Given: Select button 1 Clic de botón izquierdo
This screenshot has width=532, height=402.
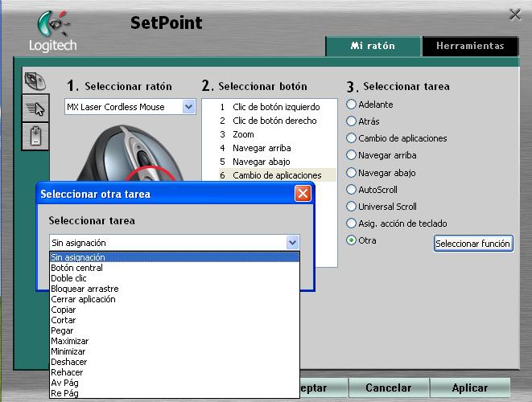Looking at the screenshot, I should 277,107.
